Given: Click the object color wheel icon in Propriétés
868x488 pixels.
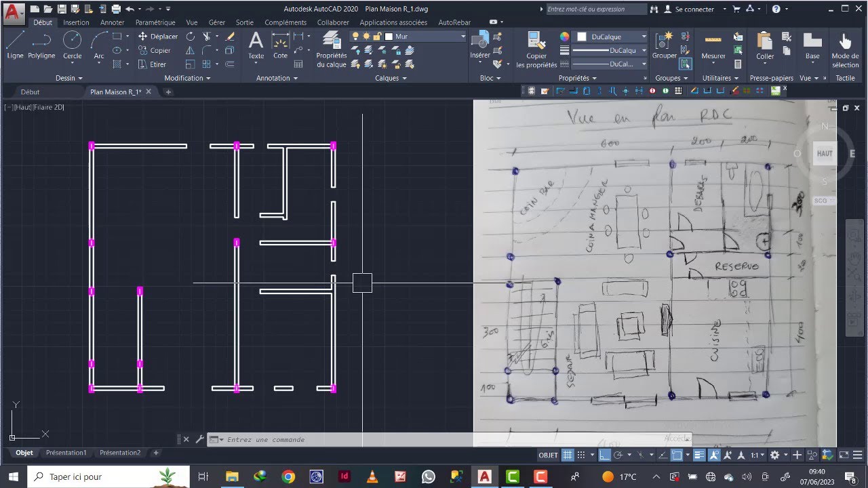Looking at the screenshot, I should pyautogui.click(x=565, y=37).
